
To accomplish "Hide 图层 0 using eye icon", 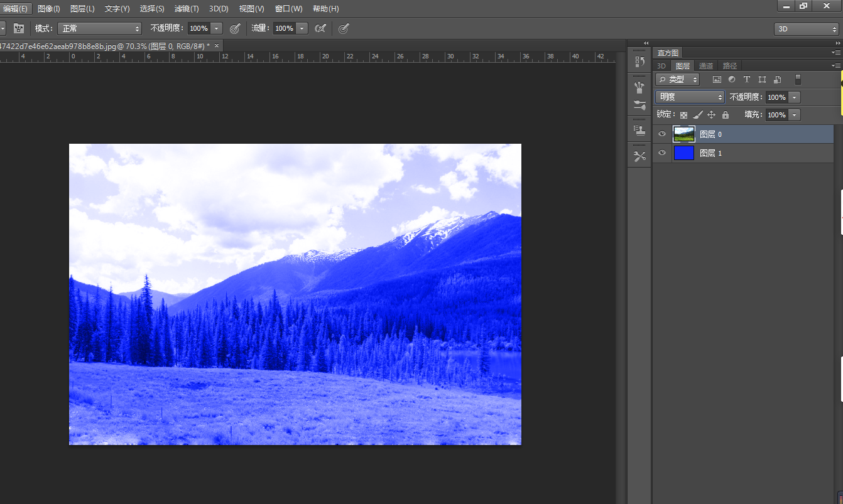I will tap(662, 134).
